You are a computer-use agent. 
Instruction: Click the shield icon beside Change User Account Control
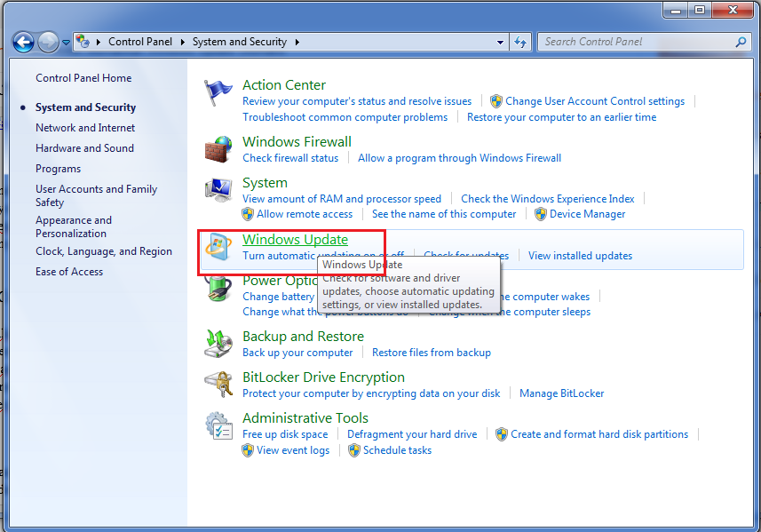click(x=496, y=101)
